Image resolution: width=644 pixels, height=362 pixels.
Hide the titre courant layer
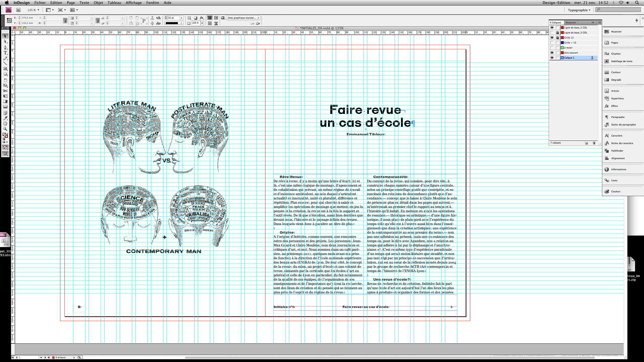tap(552, 53)
